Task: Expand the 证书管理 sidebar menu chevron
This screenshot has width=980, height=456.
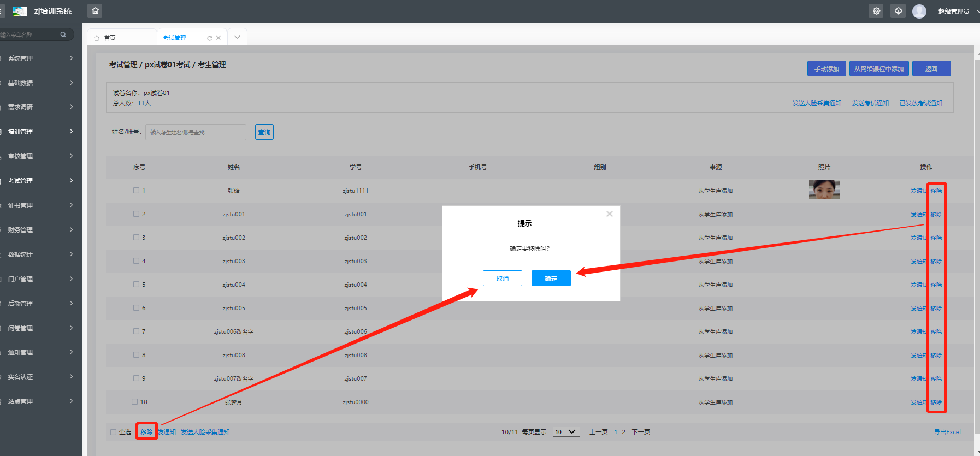Action: point(72,205)
